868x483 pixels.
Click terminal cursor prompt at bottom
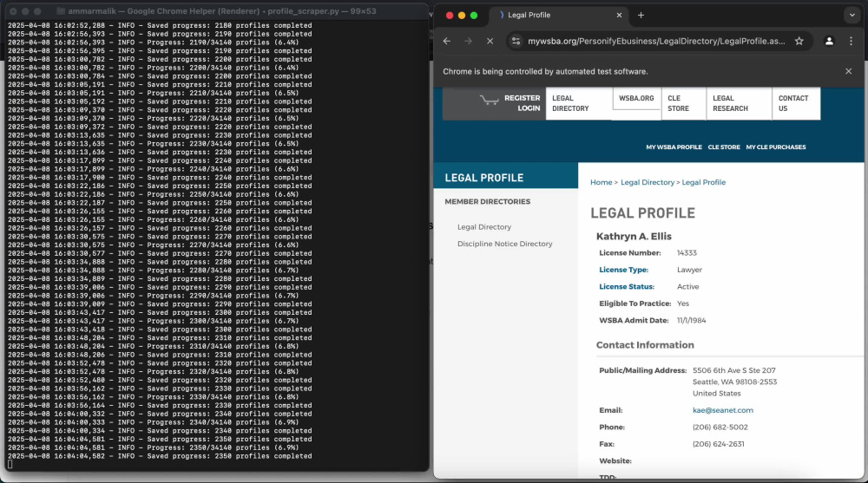pyautogui.click(x=10, y=465)
